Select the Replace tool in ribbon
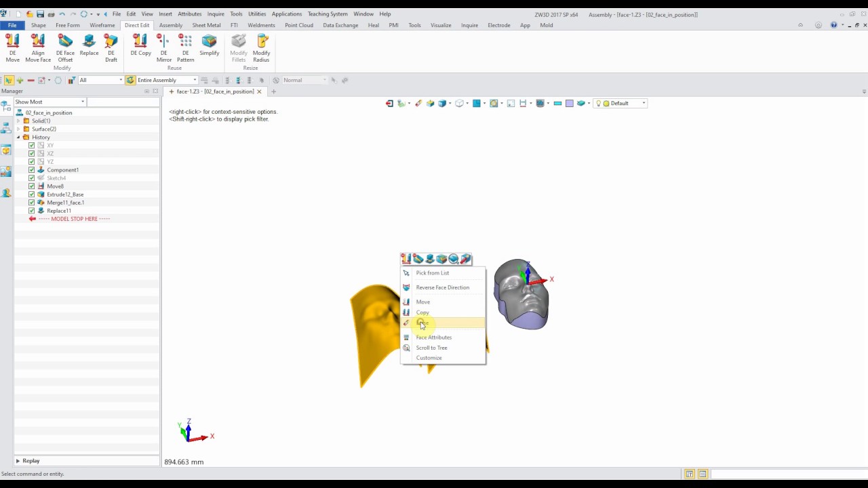 (89, 45)
